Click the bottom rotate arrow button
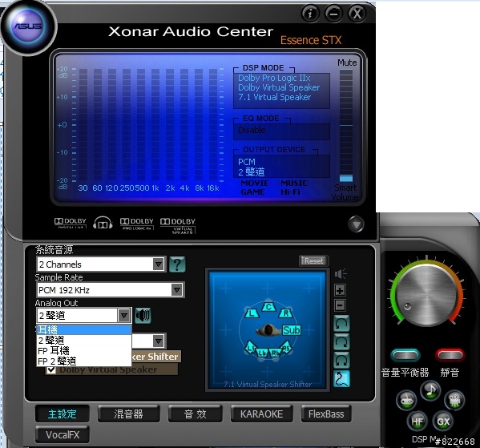This screenshot has width=480, height=448. coord(341,360)
